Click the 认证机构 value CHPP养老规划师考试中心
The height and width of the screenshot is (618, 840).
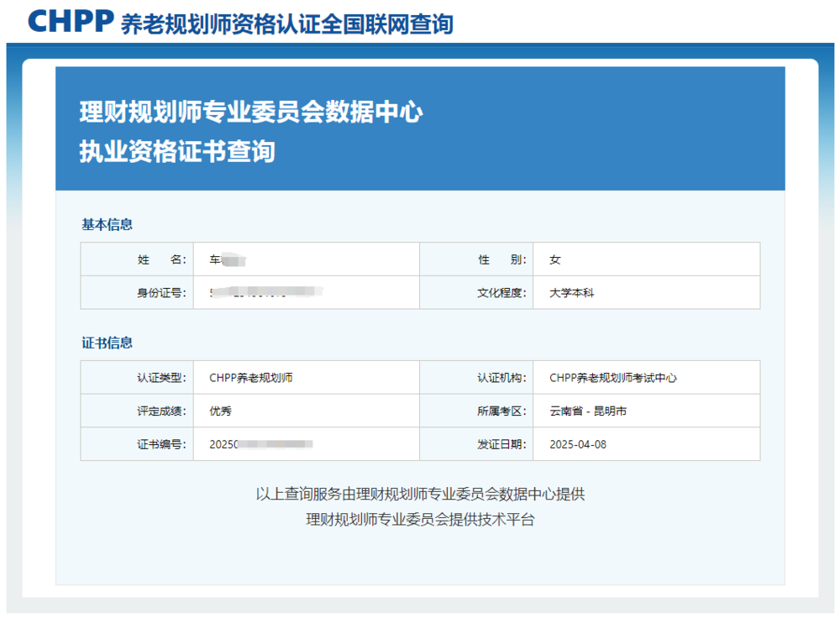613,378
